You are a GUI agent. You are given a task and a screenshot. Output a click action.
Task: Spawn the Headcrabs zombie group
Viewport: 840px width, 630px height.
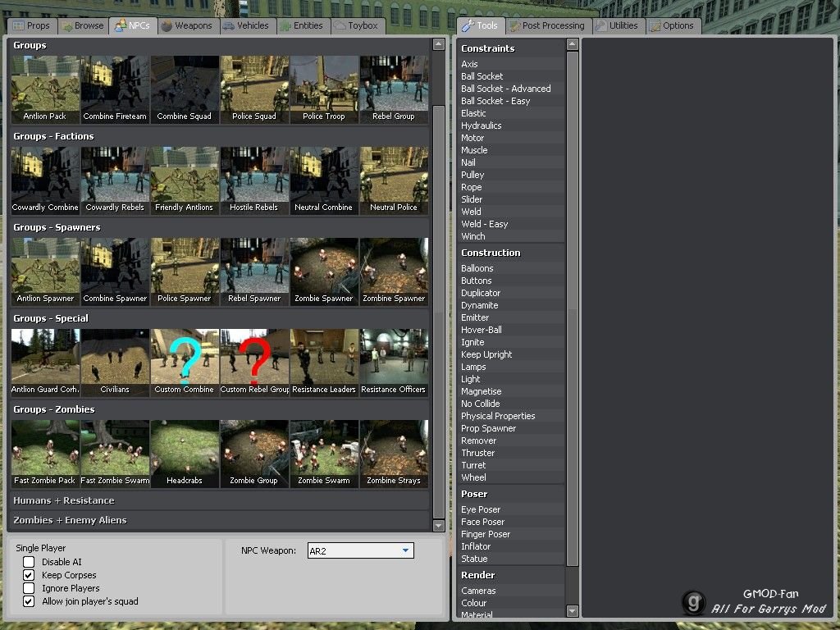(185, 453)
